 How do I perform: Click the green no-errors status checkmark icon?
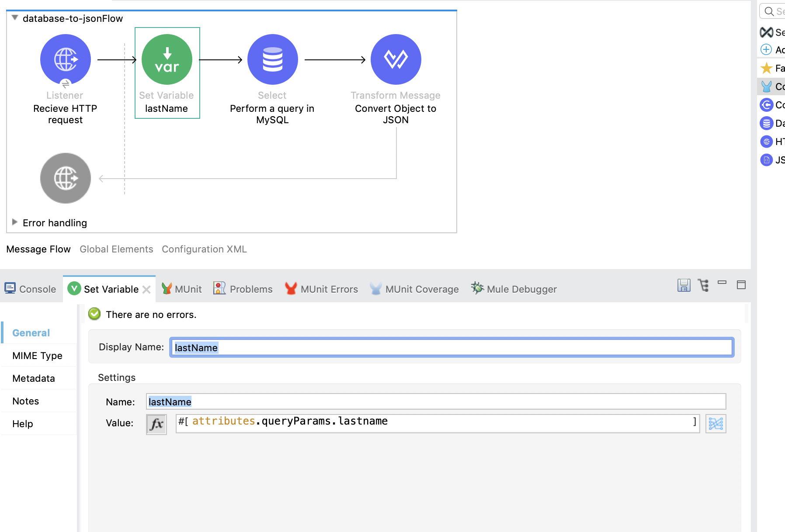point(94,314)
